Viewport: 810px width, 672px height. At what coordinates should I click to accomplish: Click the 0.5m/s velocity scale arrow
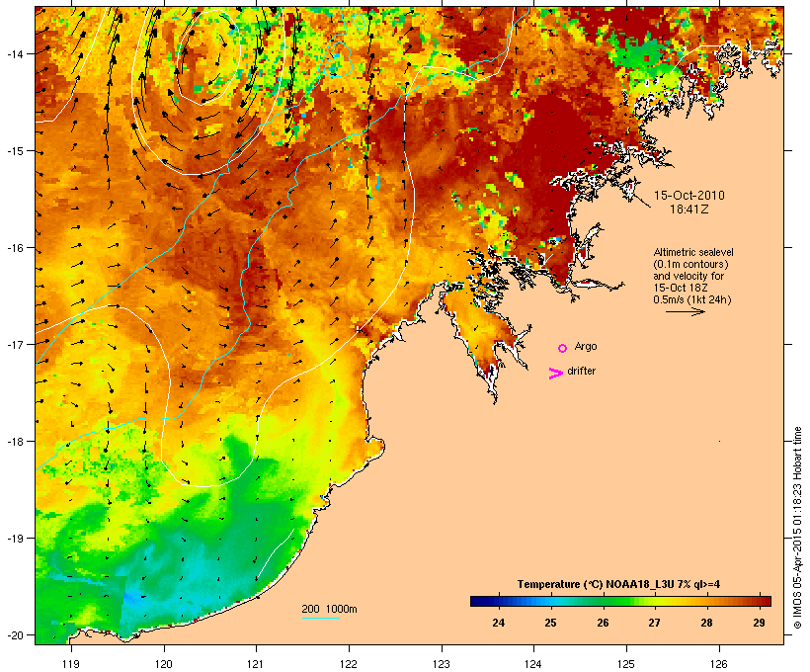point(685,311)
